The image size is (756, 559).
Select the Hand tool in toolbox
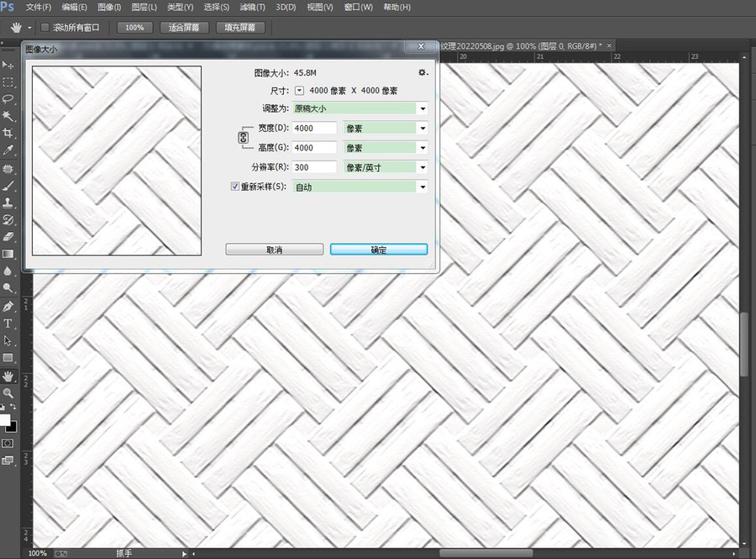8,377
